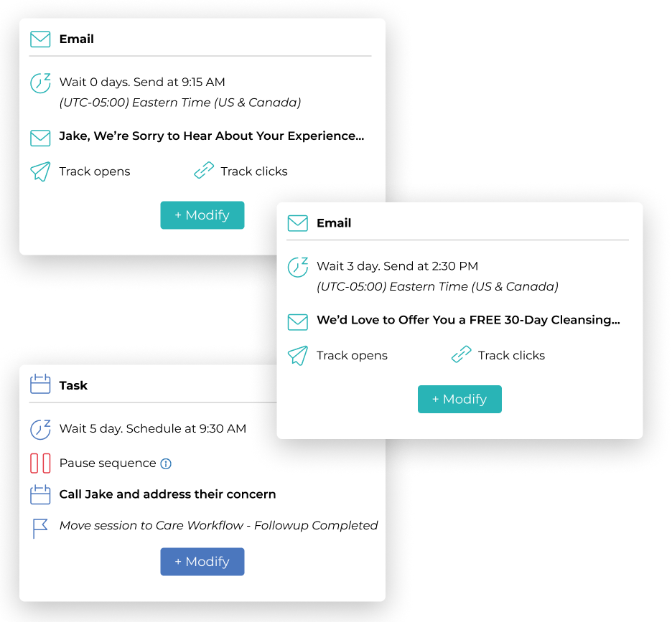672x622 pixels.
Task: Click + Modify on the 30-Day Cleansing email
Action: coord(459,399)
